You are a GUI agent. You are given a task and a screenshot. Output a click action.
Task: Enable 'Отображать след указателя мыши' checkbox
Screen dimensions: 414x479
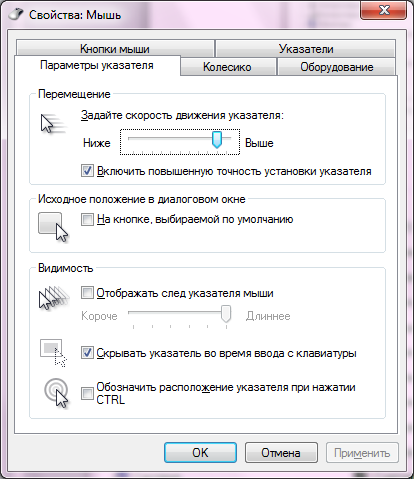(x=87, y=293)
